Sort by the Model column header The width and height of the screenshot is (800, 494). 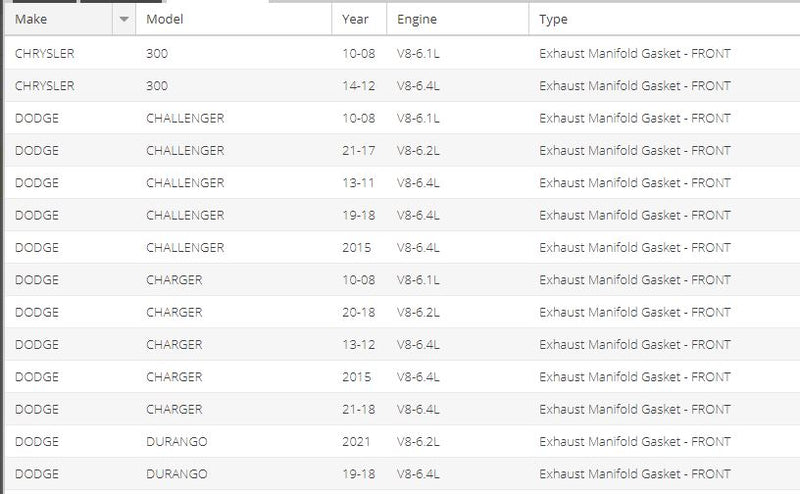pyautogui.click(x=234, y=19)
